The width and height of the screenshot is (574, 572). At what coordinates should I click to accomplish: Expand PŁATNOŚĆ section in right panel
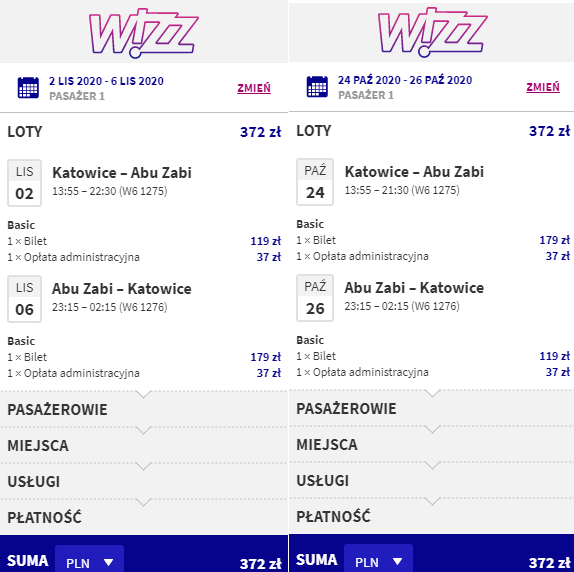click(432, 516)
